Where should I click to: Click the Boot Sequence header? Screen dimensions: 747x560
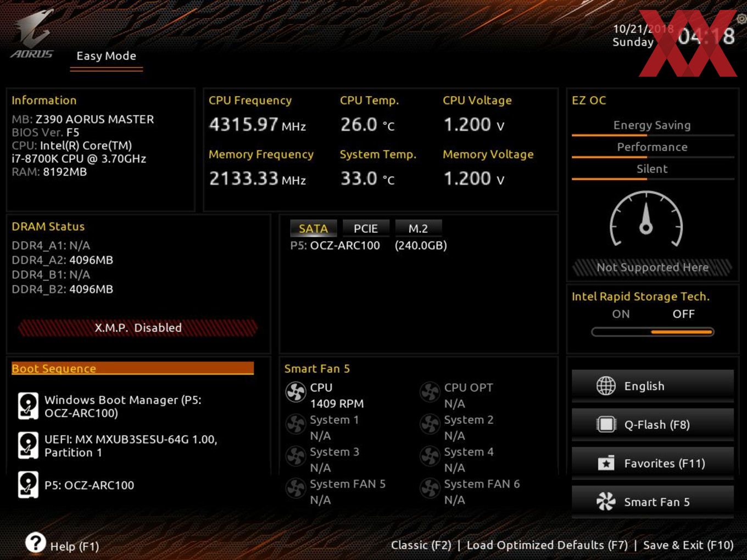coord(132,368)
